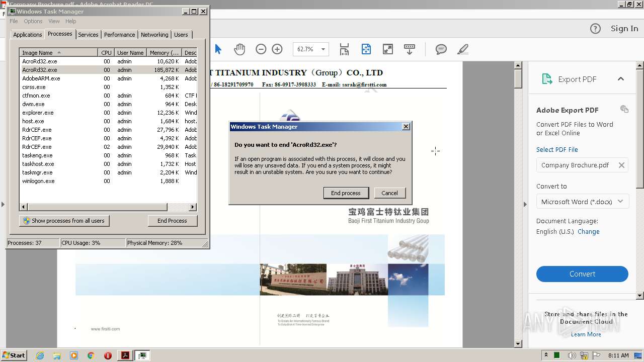Click the Select PDF File link
644x362 pixels.
coord(557,149)
